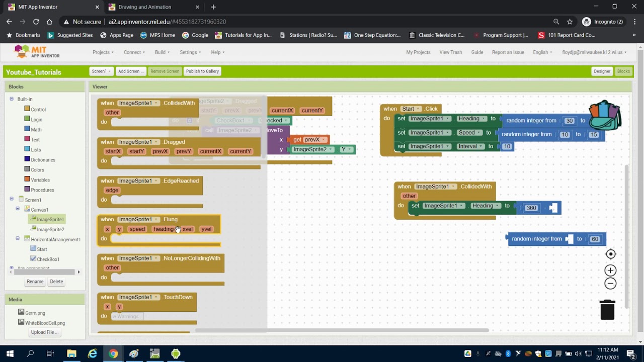This screenshot has width=644, height=362.
Task: Collapse the Built-in blocks tree
Action: (12, 99)
